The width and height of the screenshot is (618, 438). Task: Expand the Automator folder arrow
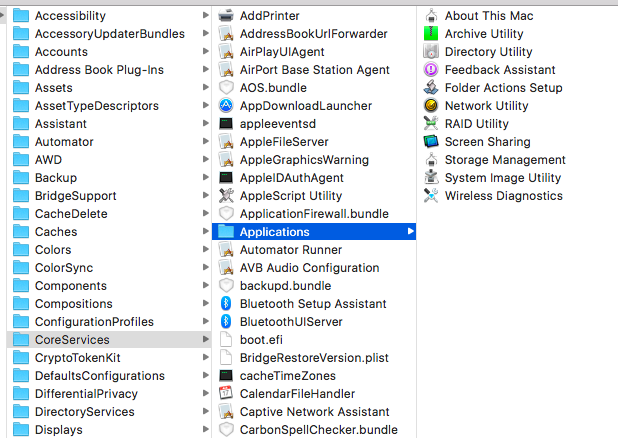click(205, 141)
